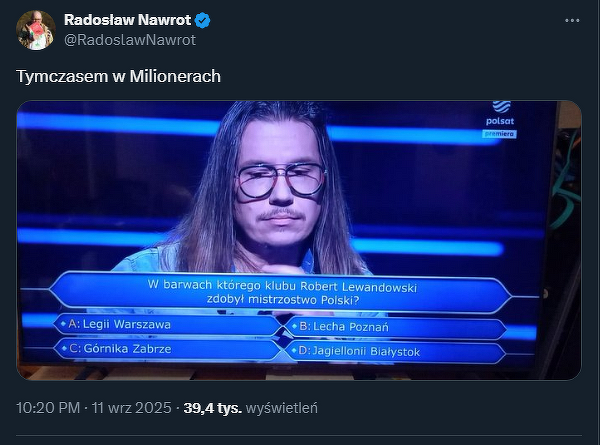Open the three-dot more options menu

(572, 20)
